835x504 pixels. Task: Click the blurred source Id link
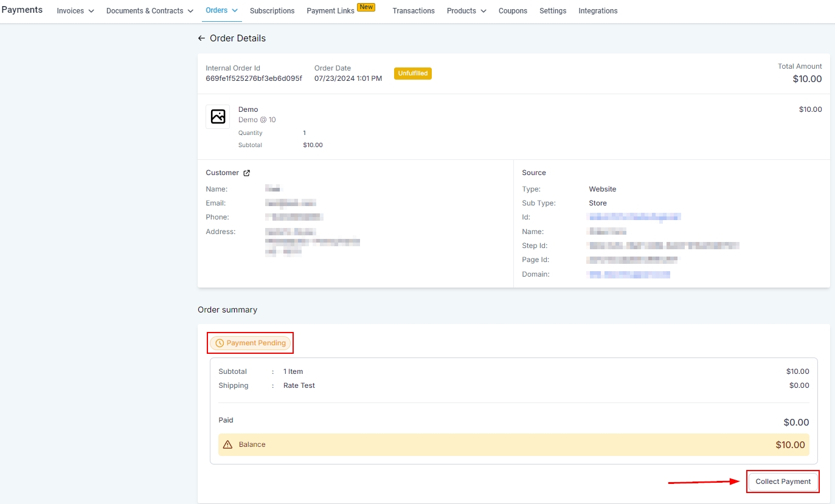coord(634,217)
